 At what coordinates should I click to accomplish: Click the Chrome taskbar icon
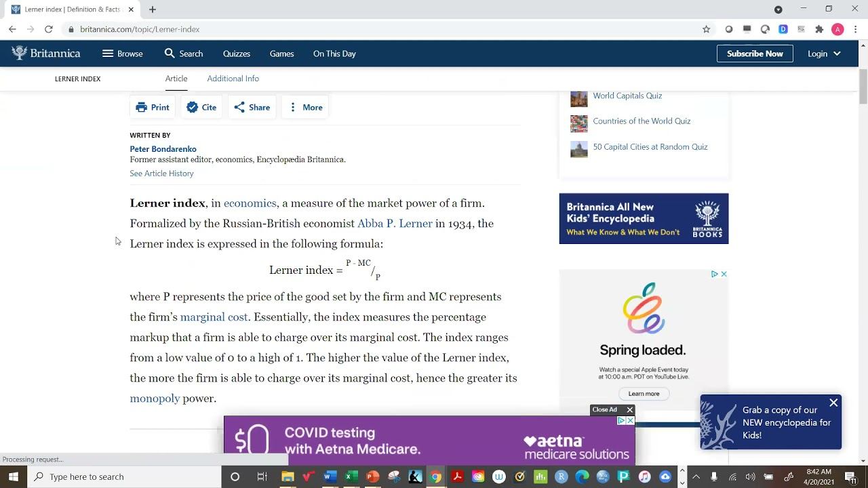click(x=435, y=476)
